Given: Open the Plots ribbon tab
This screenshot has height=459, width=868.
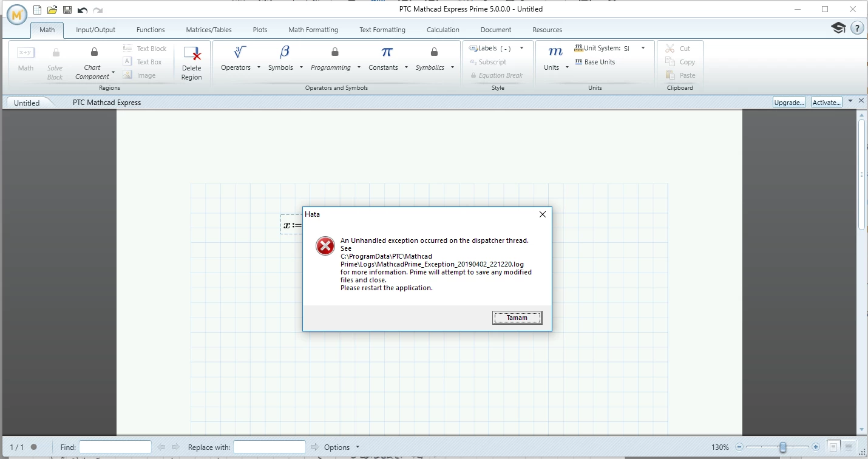Looking at the screenshot, I should click(260, 30).
